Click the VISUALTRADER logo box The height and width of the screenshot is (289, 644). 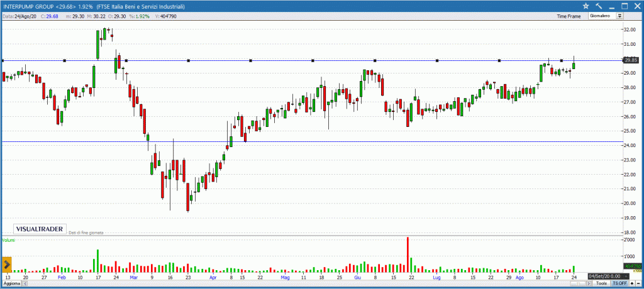[x=40, y=229]
